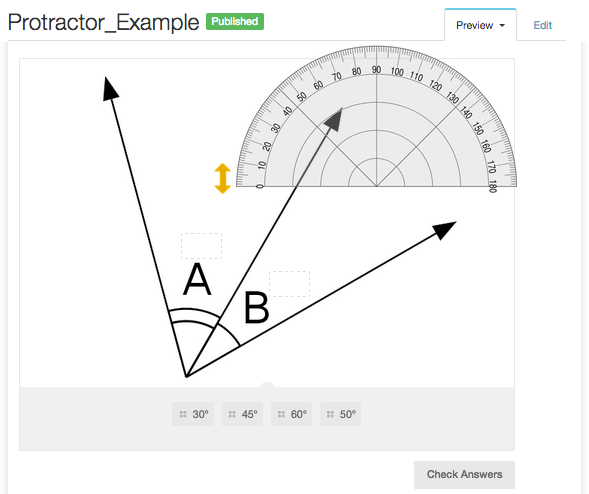This screenshot has width=589, height=494.
Task: Click the Check Answers button
Action: tap(464, 474)
